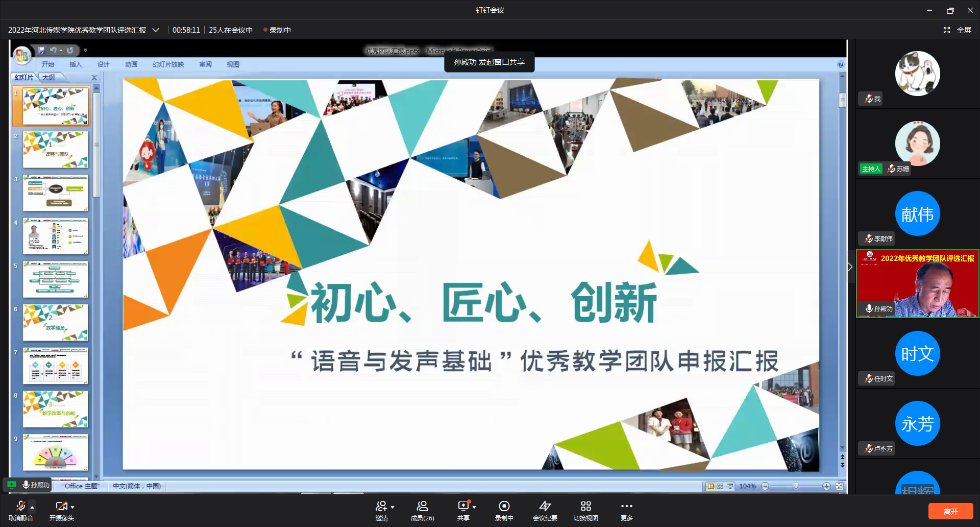Select slide 3 thumbnail

coord(55,193)
